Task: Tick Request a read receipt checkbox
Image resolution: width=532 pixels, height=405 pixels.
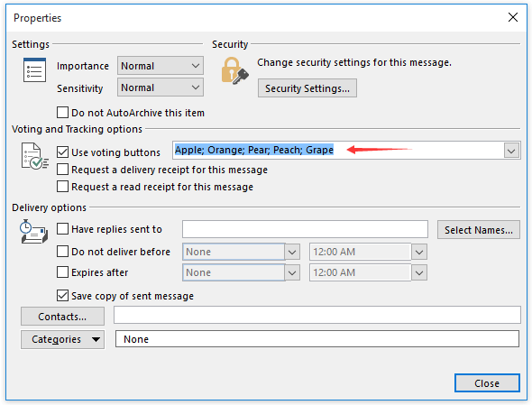Action: 62,187
